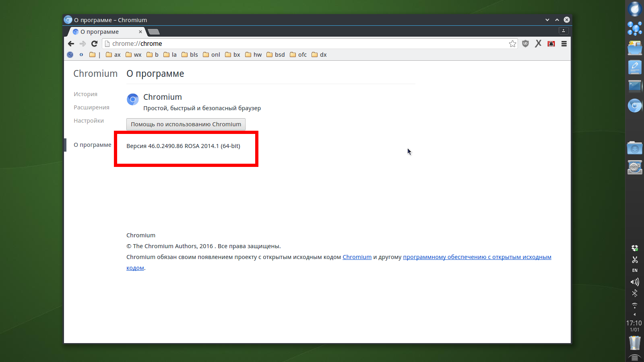Open the dx bookmark folder

pos(319,55)
